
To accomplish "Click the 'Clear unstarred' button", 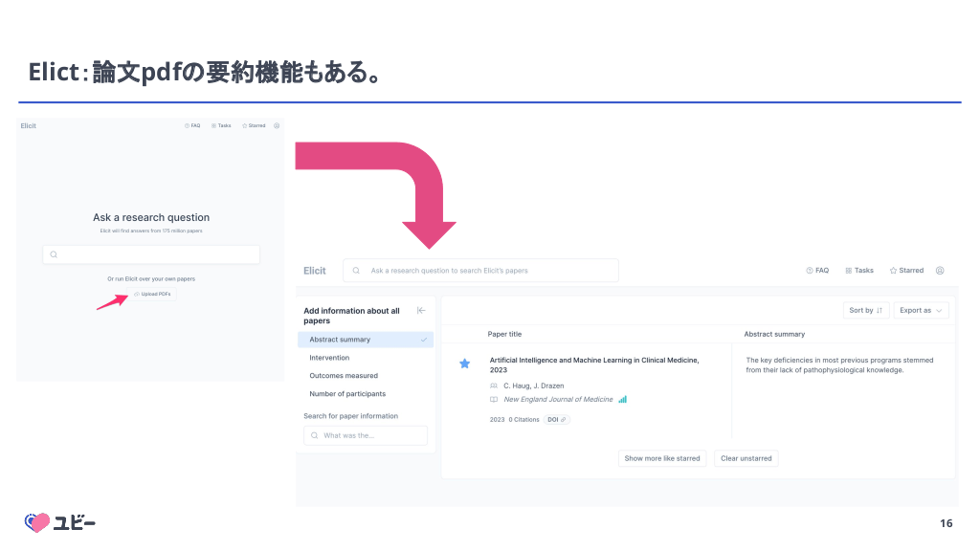I will click(746, 458).
